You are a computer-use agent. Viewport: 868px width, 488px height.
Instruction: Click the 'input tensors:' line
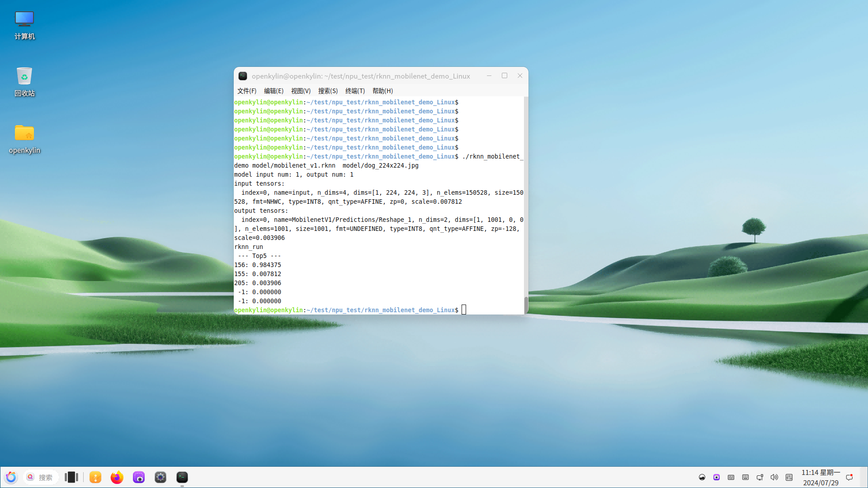[259, 183]
